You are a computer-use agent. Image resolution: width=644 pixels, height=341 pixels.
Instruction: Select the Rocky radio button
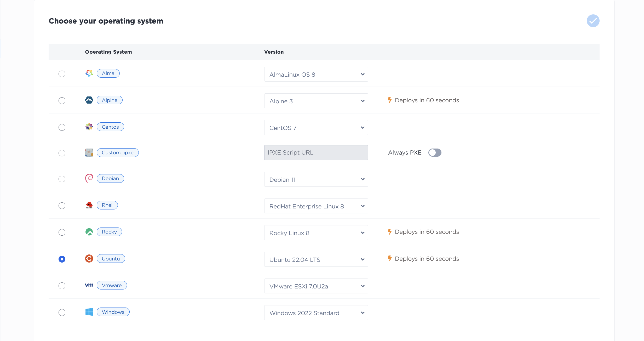point(62,232)
